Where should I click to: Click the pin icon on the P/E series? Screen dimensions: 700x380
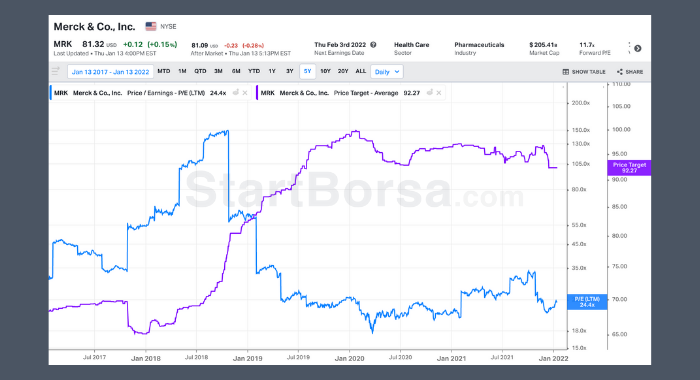point(236,93)
